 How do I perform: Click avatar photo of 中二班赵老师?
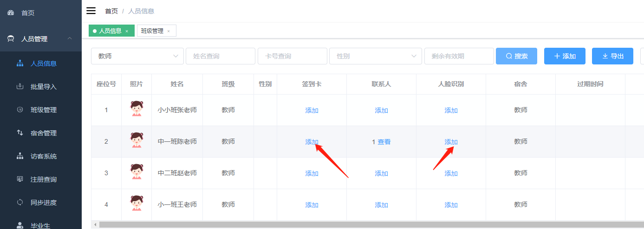[137, 172]
